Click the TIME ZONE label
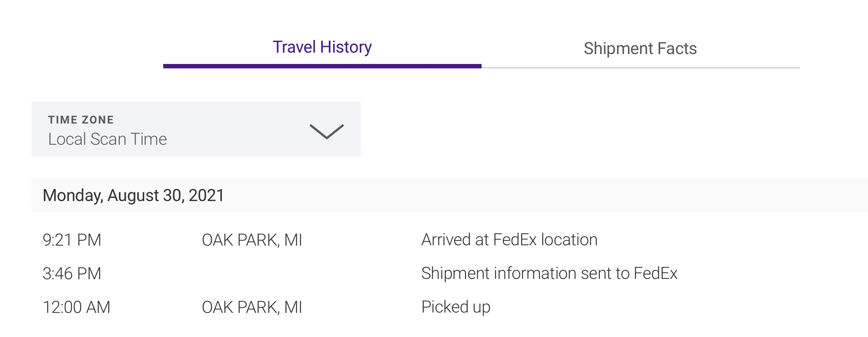The width and height of the screenshot is (868, 337). tap(81, 120)
